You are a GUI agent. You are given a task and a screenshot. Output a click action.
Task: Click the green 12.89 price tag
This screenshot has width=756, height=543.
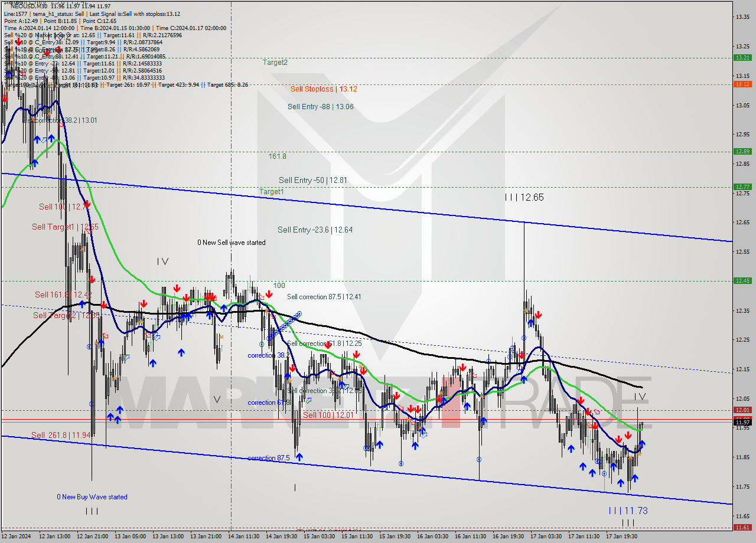[x=742, y=151]
